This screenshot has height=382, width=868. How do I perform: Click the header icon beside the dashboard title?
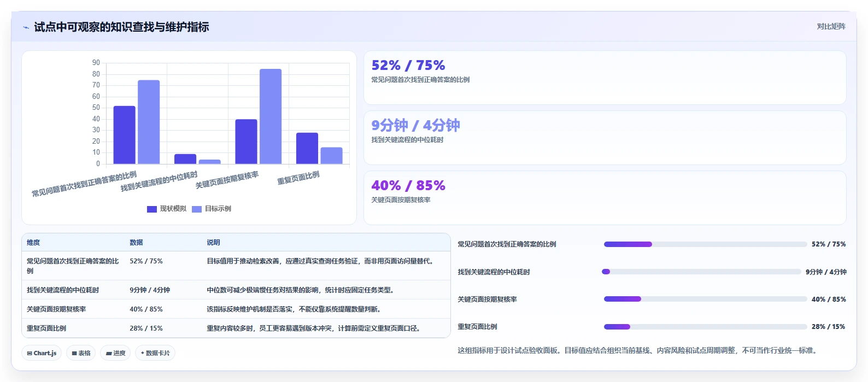tap(26, 27)
